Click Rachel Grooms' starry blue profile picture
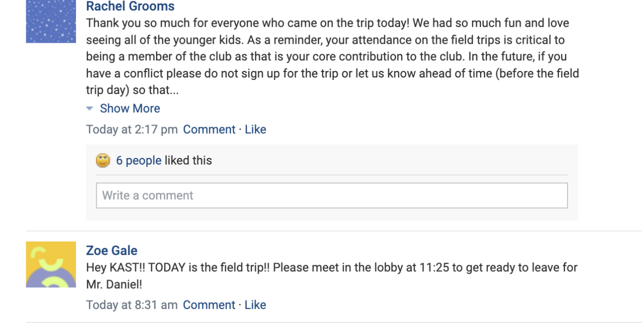This screenshot has width=644, height=323. (51, 22)
